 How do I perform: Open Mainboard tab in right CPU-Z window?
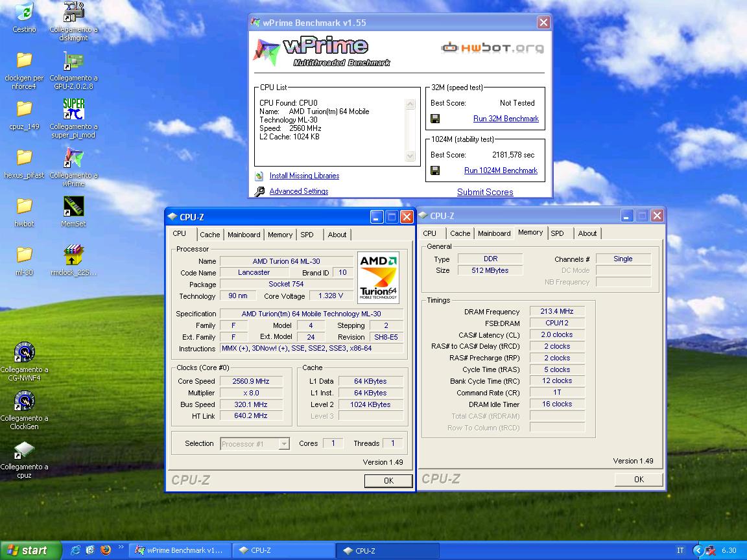tap(494, 233)
